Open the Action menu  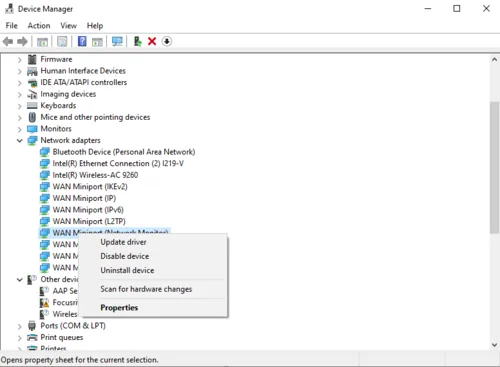pyautogui.click(x=39, y=26)
